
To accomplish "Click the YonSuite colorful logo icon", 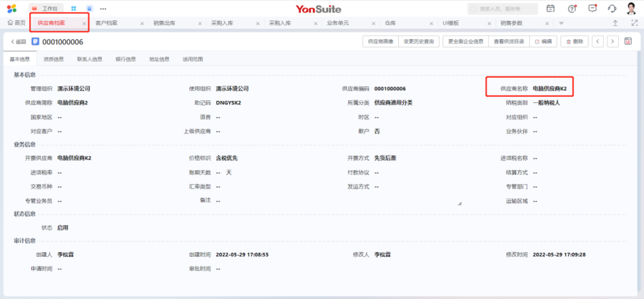I will [12, 9].
